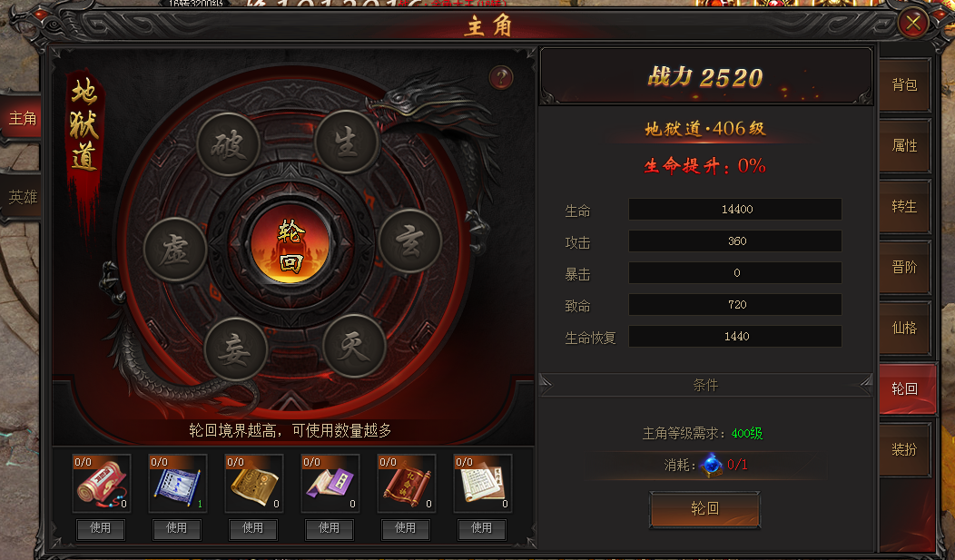Select the 虚 rune stone
The width and height of the screenshot is (955, 560).
point(175,250)
